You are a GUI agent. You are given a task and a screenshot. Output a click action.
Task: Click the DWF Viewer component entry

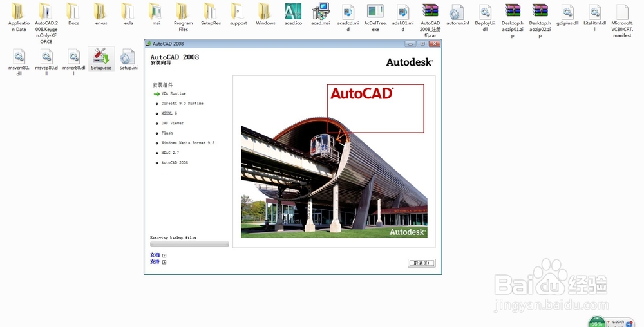click(173, 123)
